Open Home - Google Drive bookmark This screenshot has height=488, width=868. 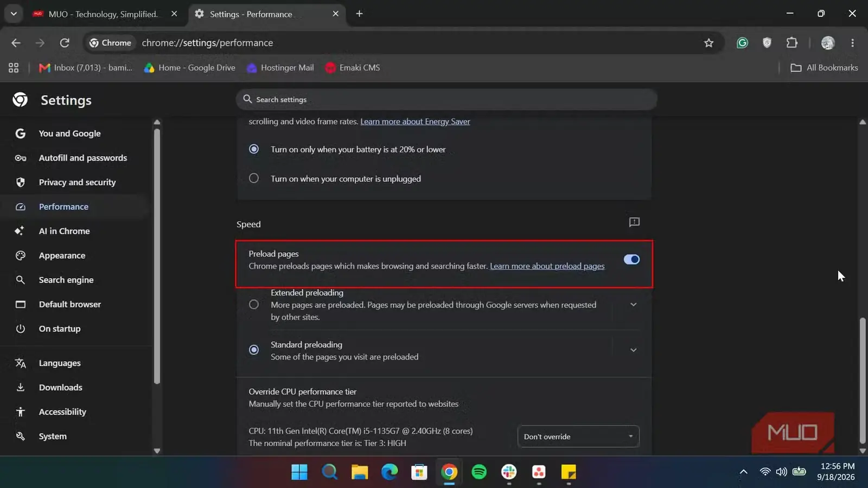189,68
